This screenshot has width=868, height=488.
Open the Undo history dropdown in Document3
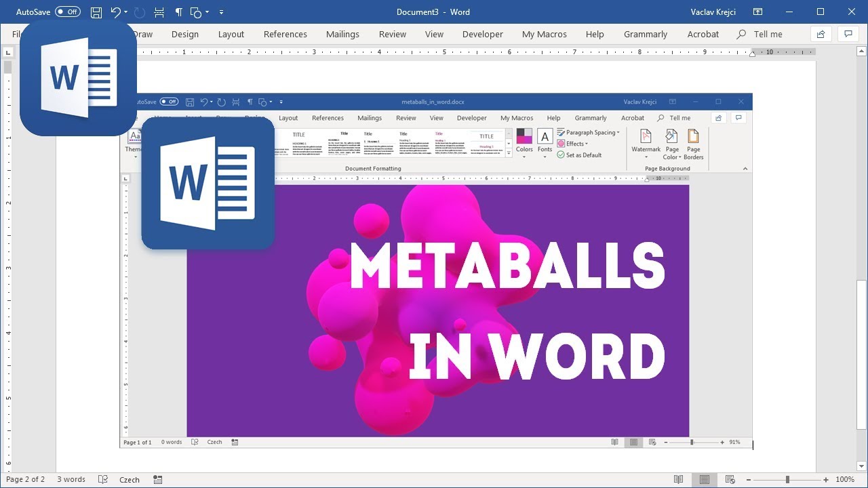point(125,12)
